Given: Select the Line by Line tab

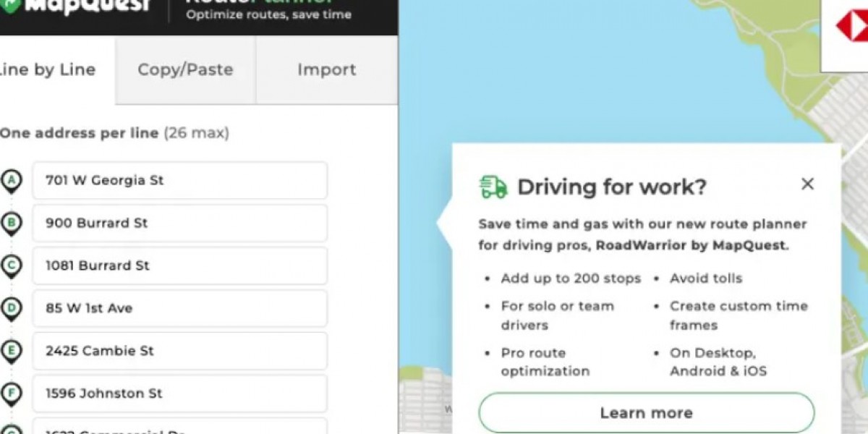Looking at the screenshot, I should [48, 69].
